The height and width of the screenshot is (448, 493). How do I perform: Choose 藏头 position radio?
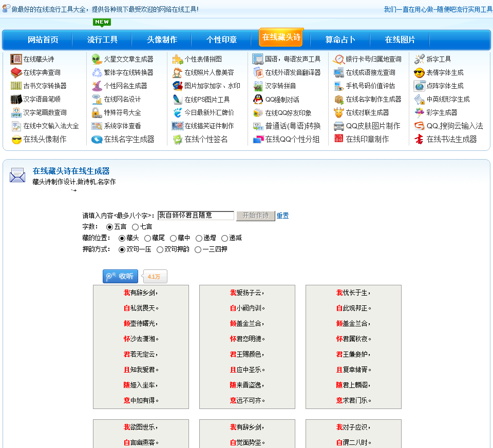[x=122, y=238]
